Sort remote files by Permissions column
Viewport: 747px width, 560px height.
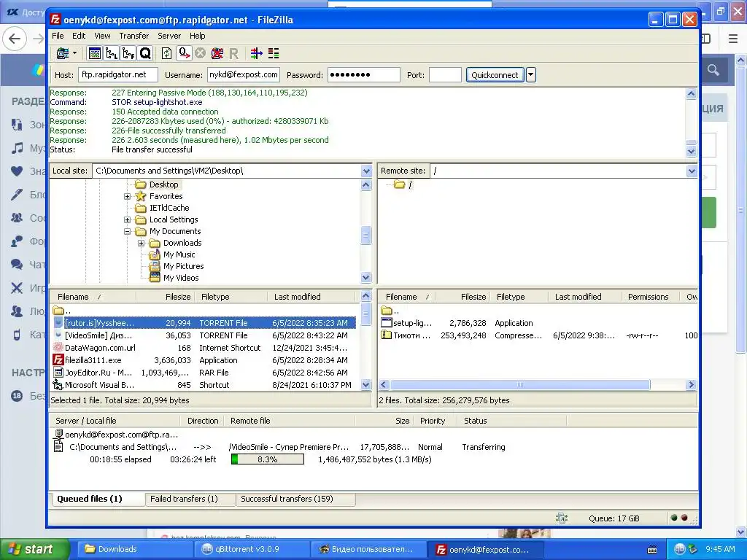(x=651, y=297)
